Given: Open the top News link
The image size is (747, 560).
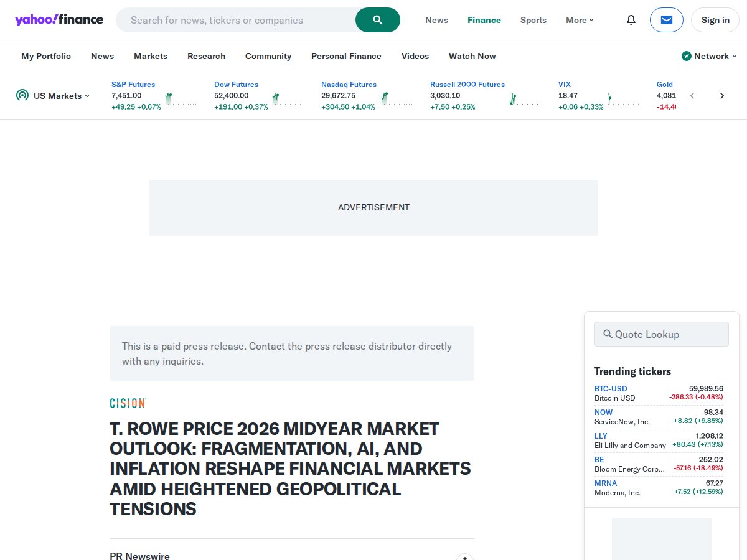Looking at the screenshot, I should point(436,20).
